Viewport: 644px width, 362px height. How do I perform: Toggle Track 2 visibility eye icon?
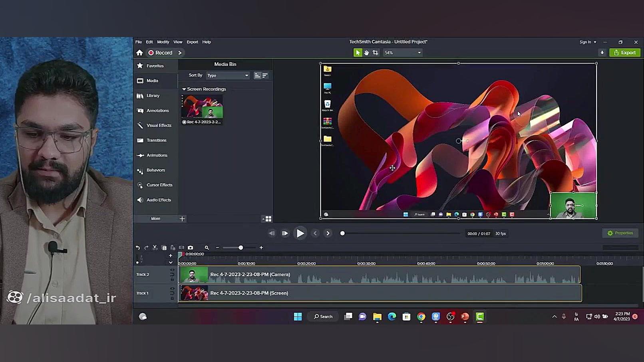point(172,270)
